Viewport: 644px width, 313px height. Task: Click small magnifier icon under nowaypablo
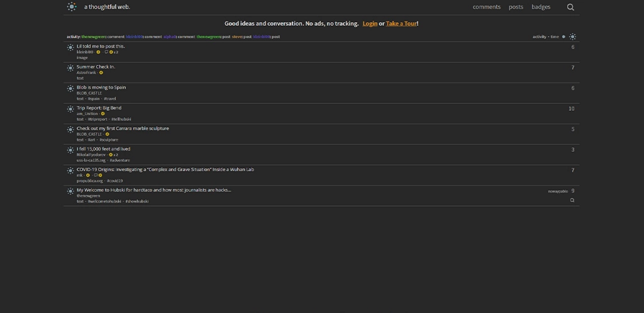point(572,200)
